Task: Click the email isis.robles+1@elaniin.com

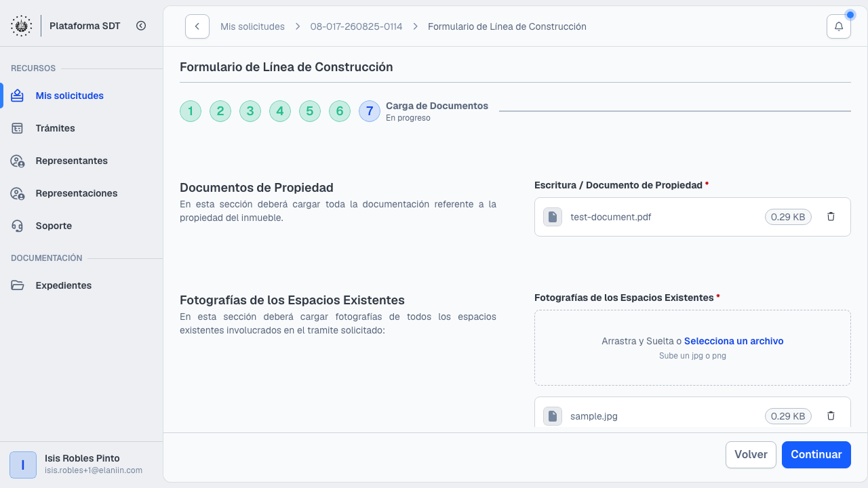Action: tap(94, 470)
